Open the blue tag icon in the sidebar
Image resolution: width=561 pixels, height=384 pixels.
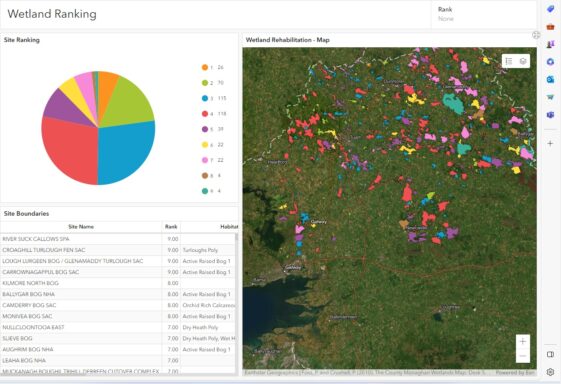pyautogui.click(x=550, y=9)
